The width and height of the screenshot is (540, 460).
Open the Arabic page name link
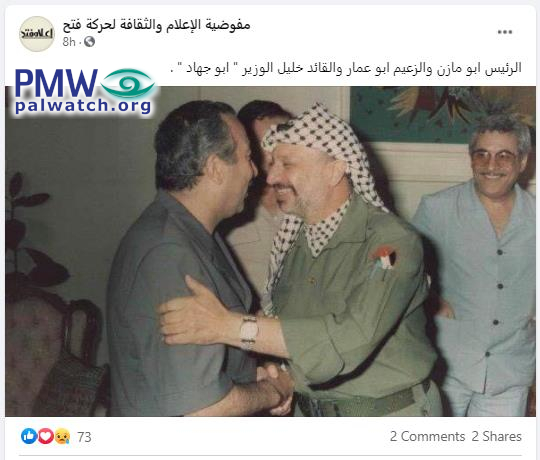tap(156, 25)
